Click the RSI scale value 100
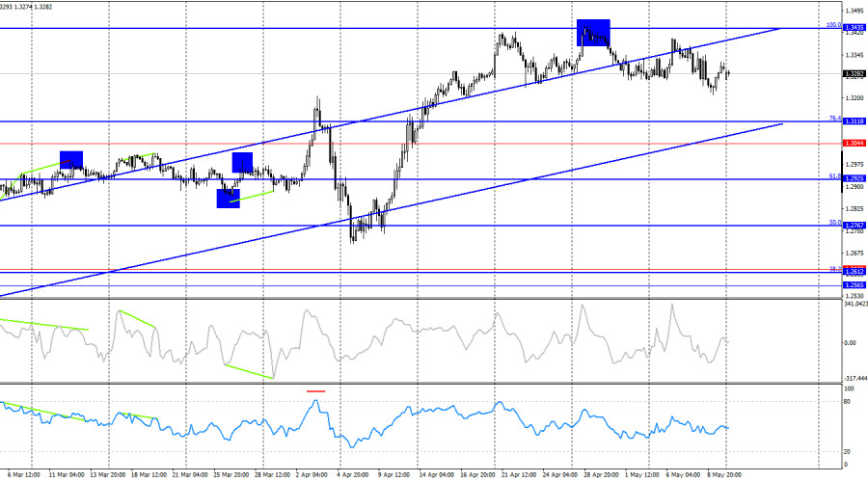 tap(849, 389)
